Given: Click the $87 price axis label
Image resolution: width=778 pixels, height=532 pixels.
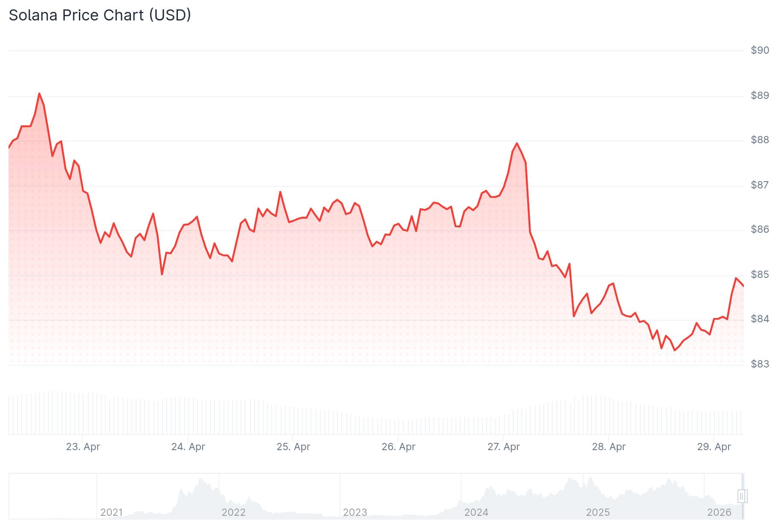Looking at the screenshot, I should pos(760,185).
